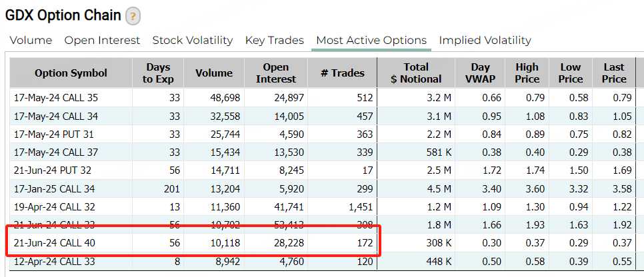Viewport: 644px width, 277px height.
Task: Click notional value 4.5 M
Action: coord(439,188)
